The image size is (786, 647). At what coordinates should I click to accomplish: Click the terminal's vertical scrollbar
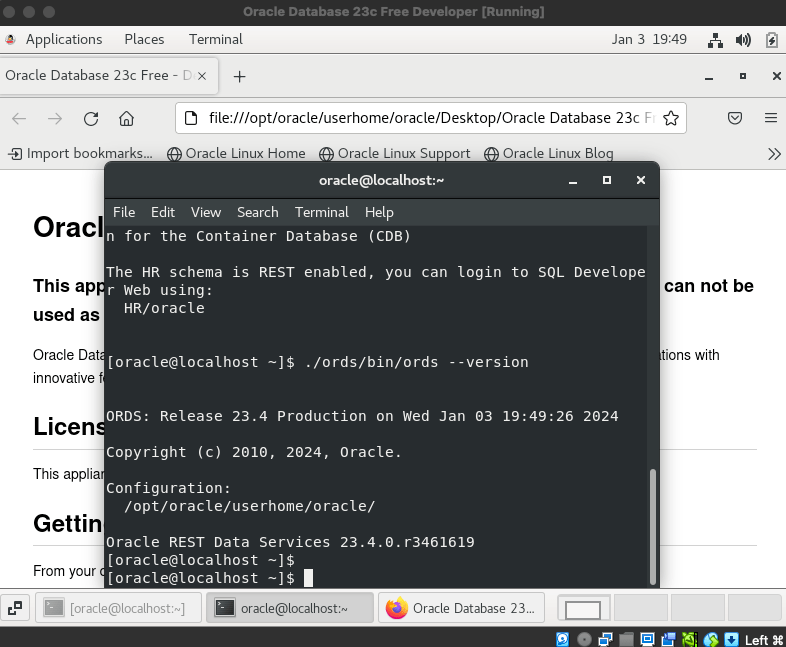pyautogui.click(x=654, y=525)
